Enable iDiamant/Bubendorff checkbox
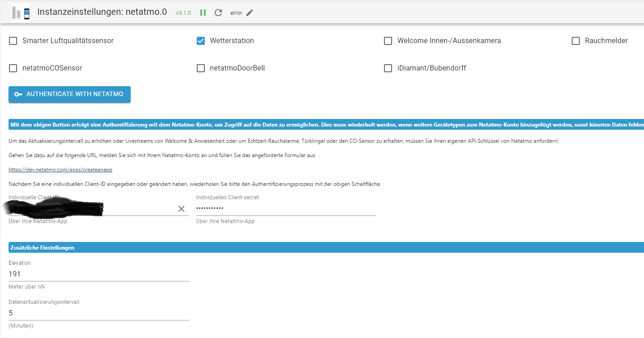The image size is (644, 338). (x=388, y=68)
